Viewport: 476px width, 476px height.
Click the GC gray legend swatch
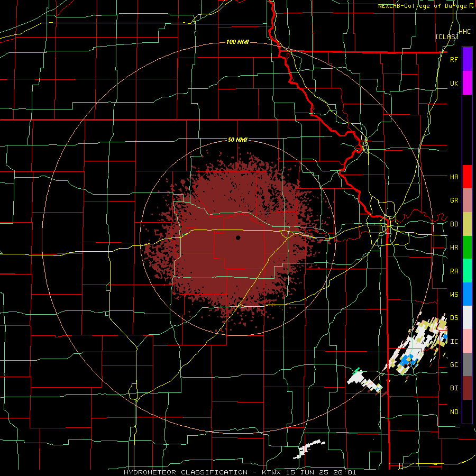[467, 364]
